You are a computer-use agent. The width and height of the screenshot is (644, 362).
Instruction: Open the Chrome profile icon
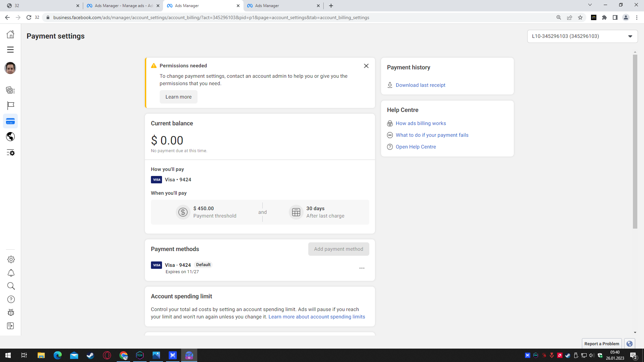(x=626, y=17)
